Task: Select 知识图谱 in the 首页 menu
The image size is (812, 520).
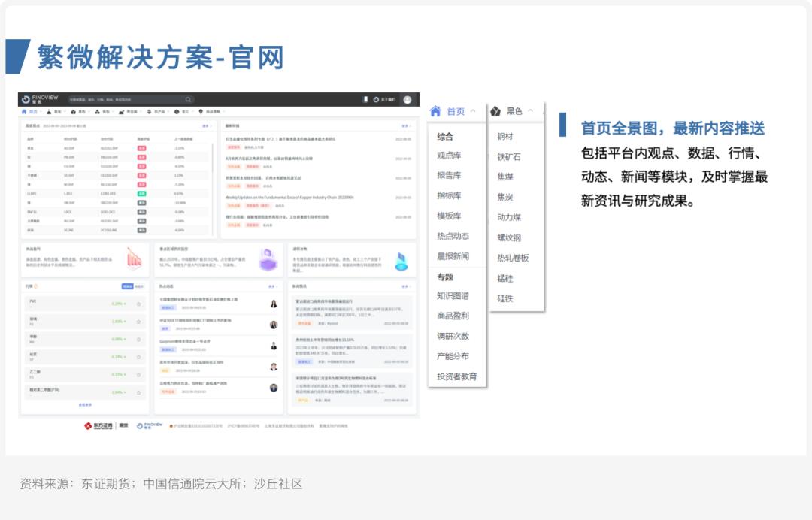Action: [x=454, y=294]
